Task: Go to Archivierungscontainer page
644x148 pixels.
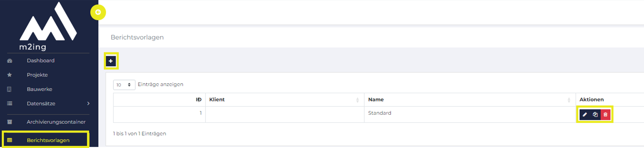Action: [x=56, y=122]
